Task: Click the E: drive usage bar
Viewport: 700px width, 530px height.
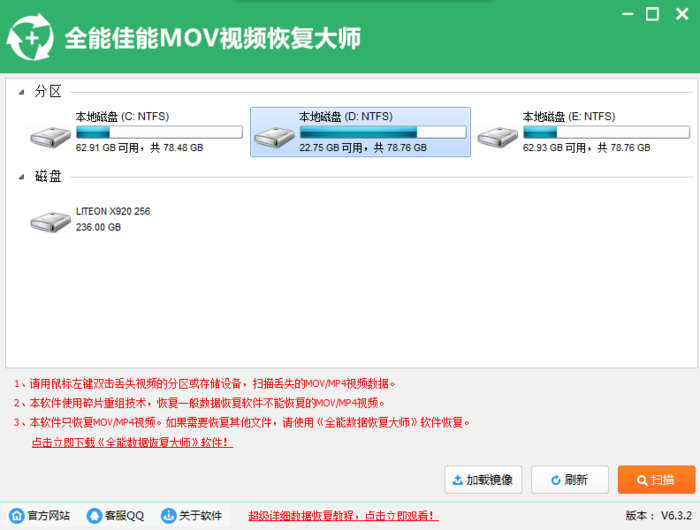Action: coord(607,132)
